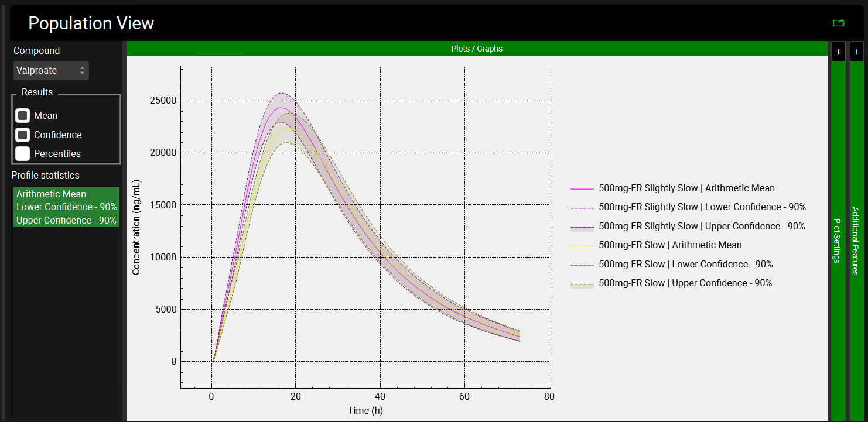Click magenta line swatch for Slightly Slow mean
868x422 pixels.
[582, 189]
